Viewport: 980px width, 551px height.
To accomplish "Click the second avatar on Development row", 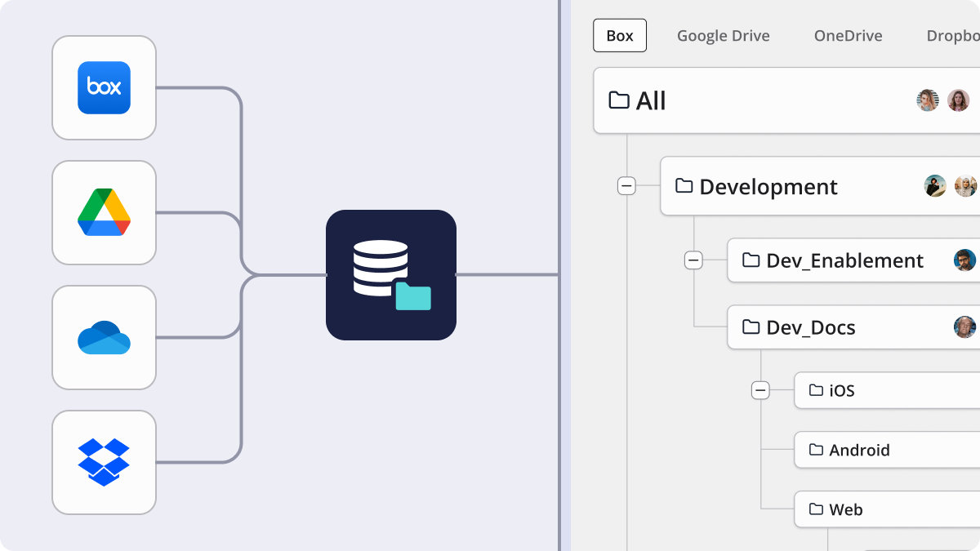I will pyautogui.click(x=966, y=186).
